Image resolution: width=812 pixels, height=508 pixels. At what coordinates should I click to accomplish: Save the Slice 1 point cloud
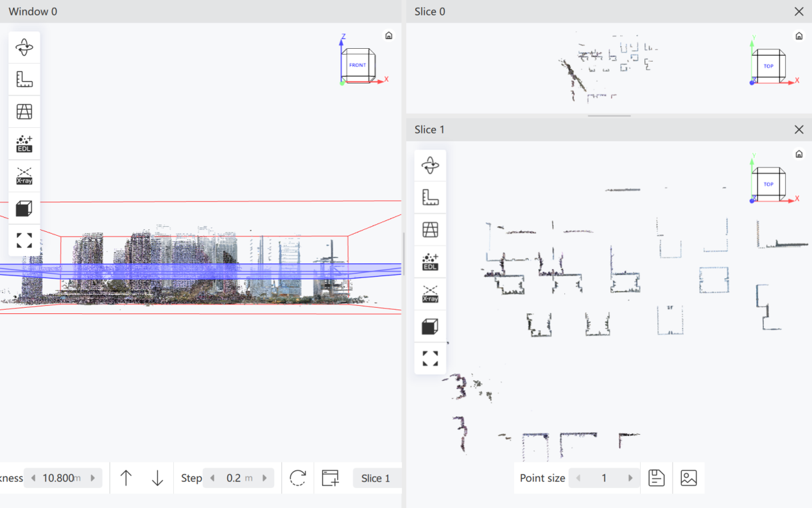(656, 478)
